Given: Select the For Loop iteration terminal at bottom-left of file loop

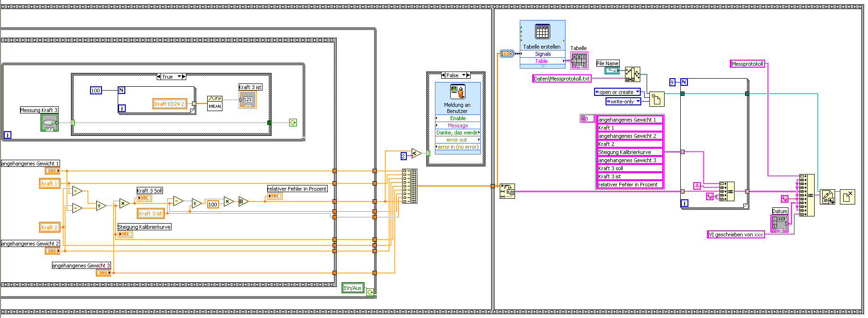Looking at the screenshot, I should coord(685,203).
